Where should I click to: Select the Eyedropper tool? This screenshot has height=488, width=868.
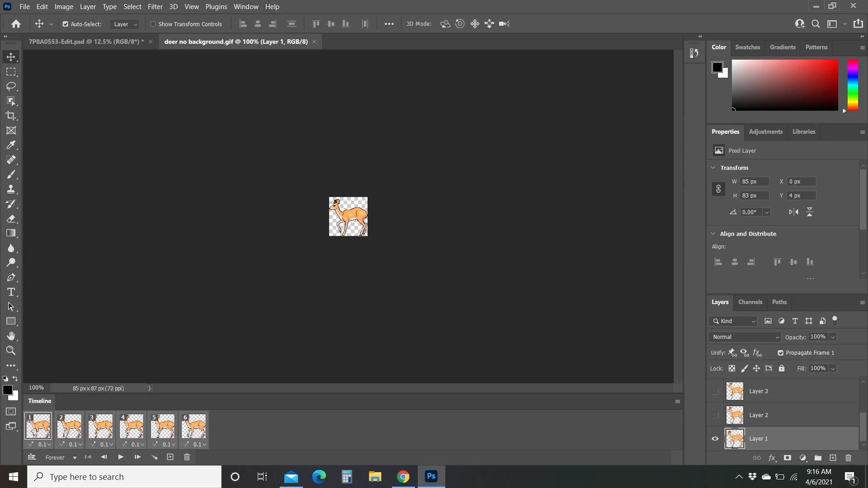pyautogui.click(x=11, y=145)
